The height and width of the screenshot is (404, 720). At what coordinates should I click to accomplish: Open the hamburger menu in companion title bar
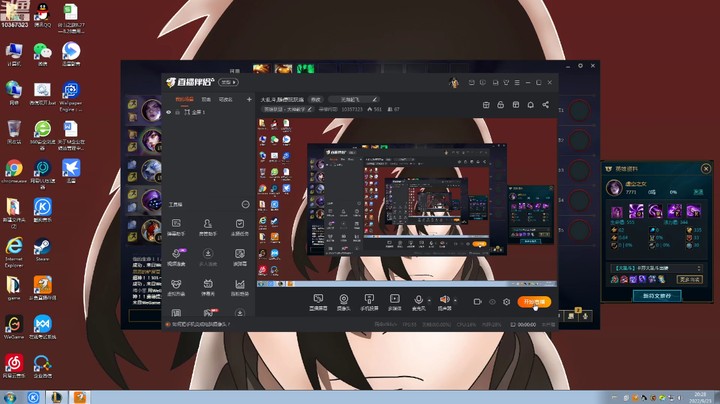point(517,83)
